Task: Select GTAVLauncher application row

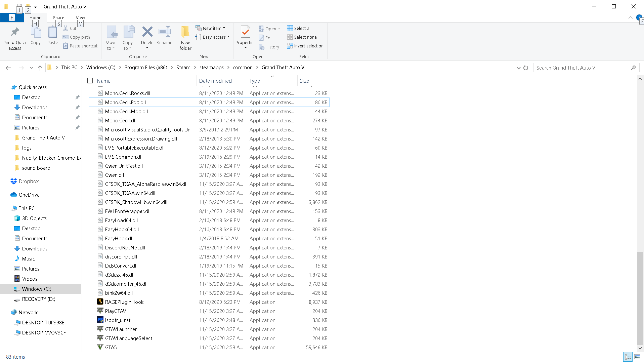Action: [x=209, y=329]
